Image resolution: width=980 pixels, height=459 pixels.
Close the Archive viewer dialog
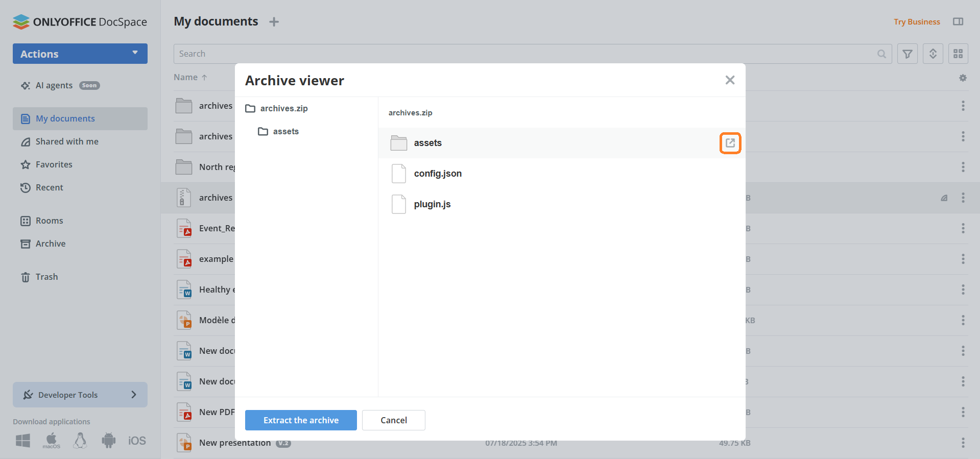pyautogui.click(x=730, y=80)
